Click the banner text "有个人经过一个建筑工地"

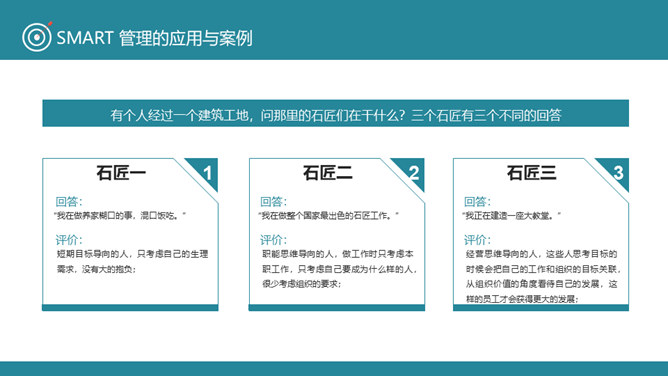pos(179,115)
